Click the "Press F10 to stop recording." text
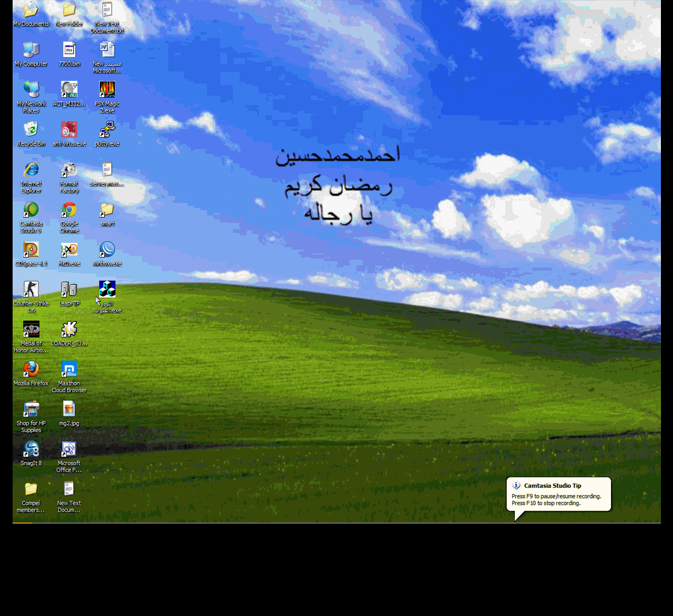 [x=546, y=503]
